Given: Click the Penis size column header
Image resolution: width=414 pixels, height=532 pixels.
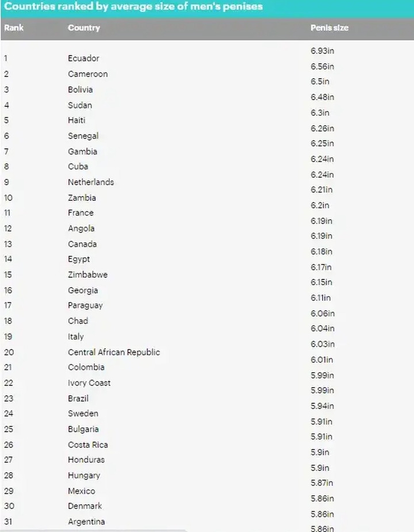Looking at the screenshot, I should pos(329,28).
